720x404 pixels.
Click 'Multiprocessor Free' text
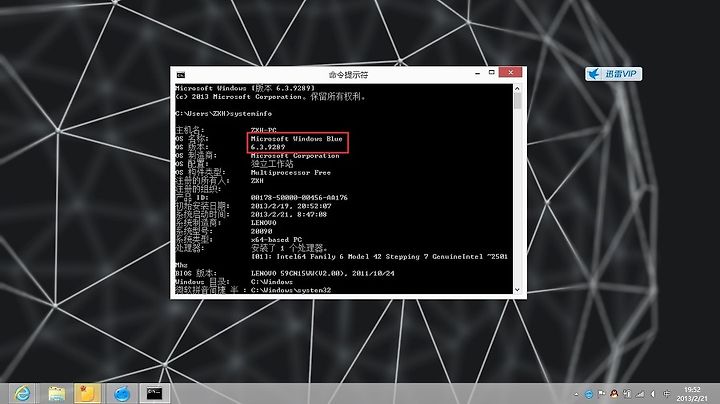pyautogui.click(x=291, y=173)
